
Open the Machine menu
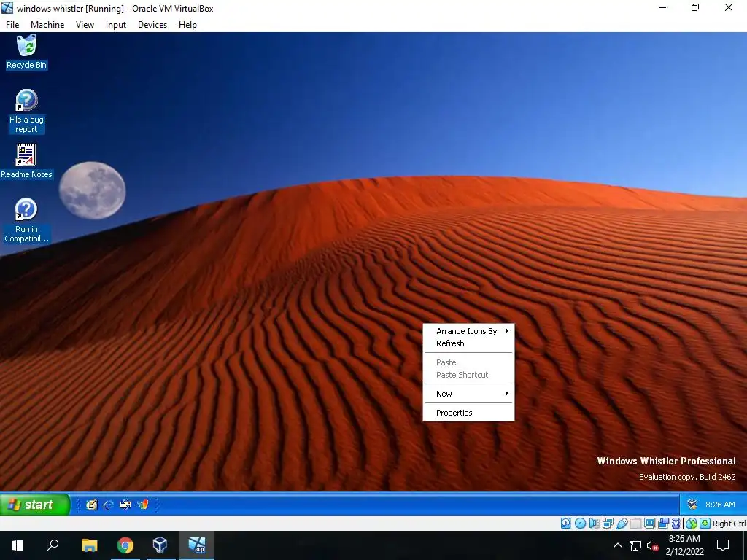(x=47, y=25)
